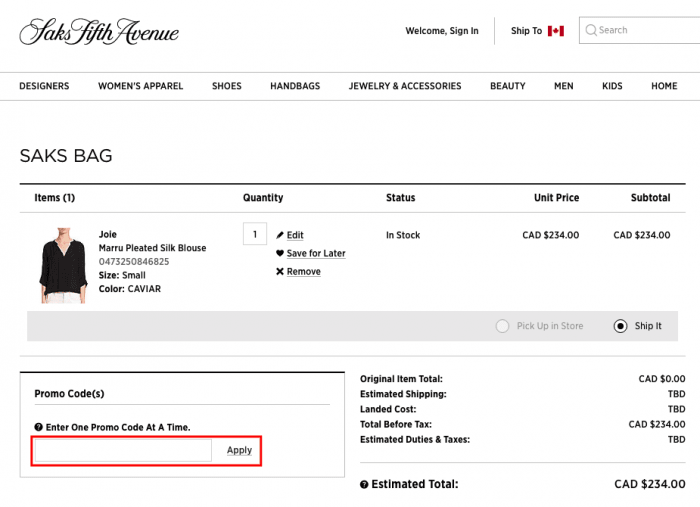The image size is (700, 507).
Task: Open the Designers menu
Action: 44,86
